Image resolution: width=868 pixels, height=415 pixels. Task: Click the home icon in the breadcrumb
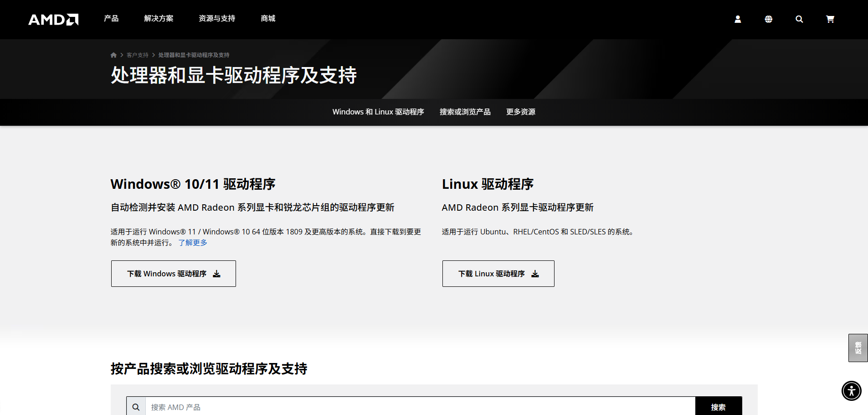click(113, 55)
